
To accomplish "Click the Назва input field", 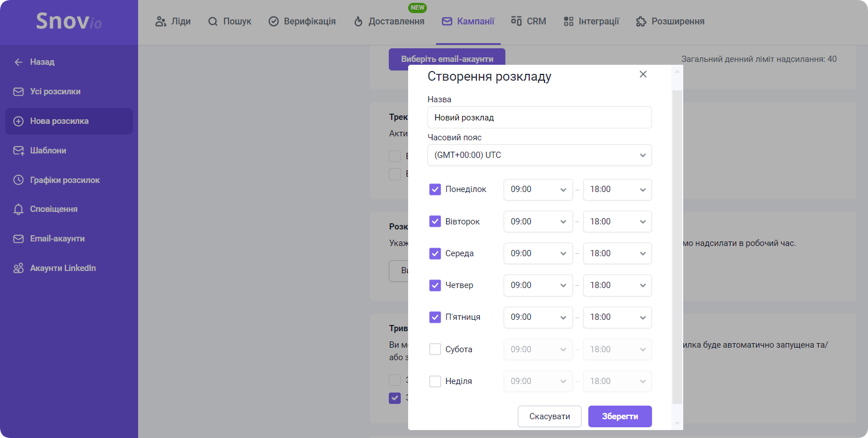I will 539,118.
